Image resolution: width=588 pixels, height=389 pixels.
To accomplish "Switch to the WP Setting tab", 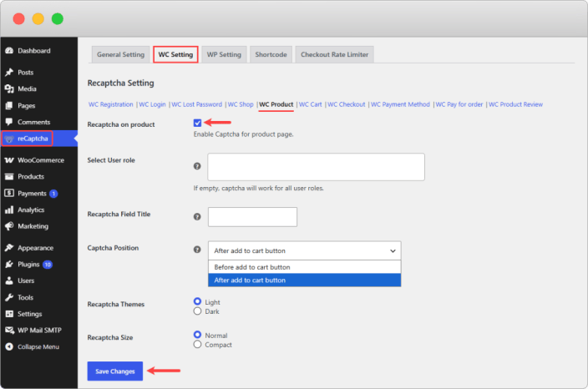I will click(x=224, y=55).
